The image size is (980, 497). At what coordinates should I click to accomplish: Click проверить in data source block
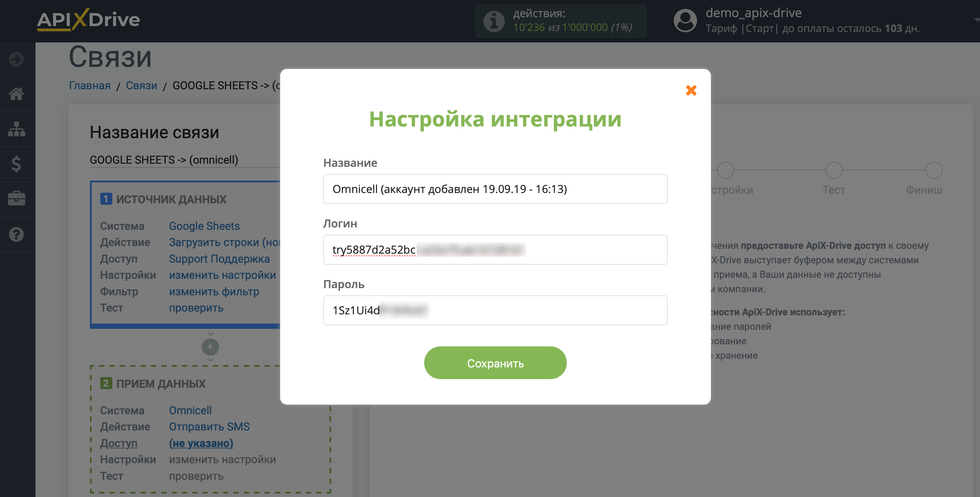(x=196, y=308)
